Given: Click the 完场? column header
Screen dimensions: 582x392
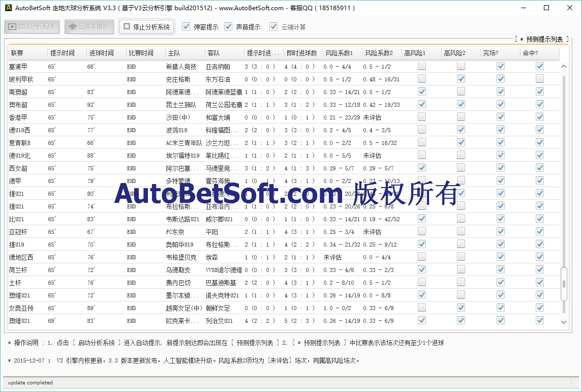Looking at the screenshot, I should pyautogui.click(x=500, y=53).
